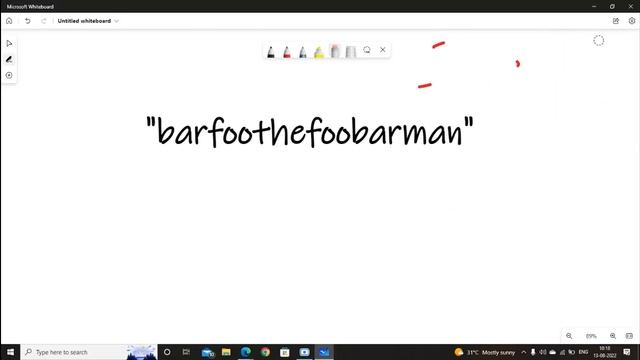Open Task View
The width and height of the screenshot is (640, 360).
pyautogui.click(x=186, y=352)
